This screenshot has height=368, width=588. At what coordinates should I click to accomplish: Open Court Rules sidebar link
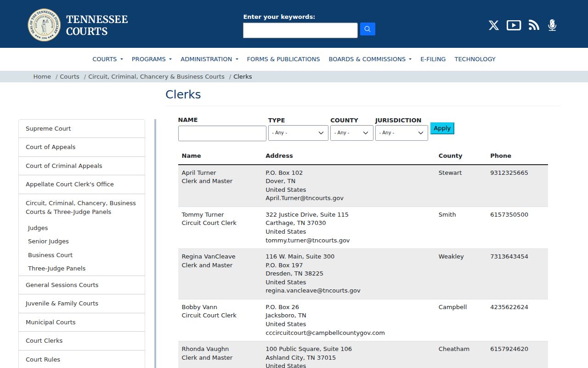click(x=82, y=360)
